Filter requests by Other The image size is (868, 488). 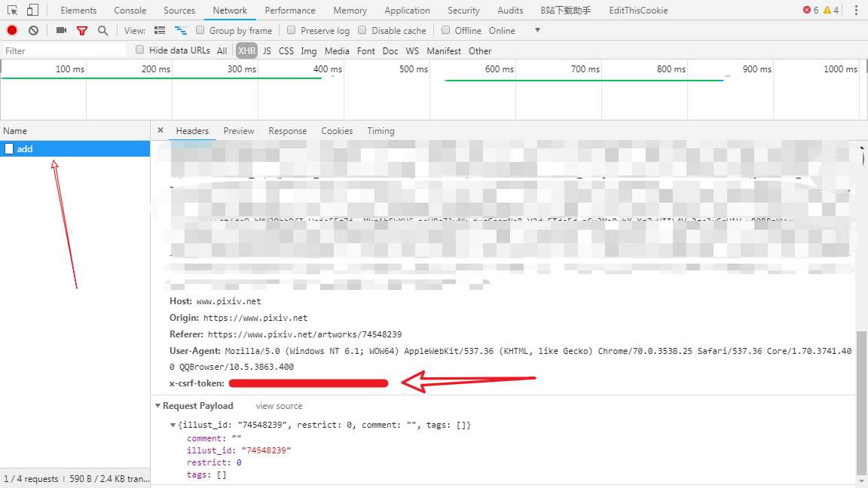[x=480, y=50]
